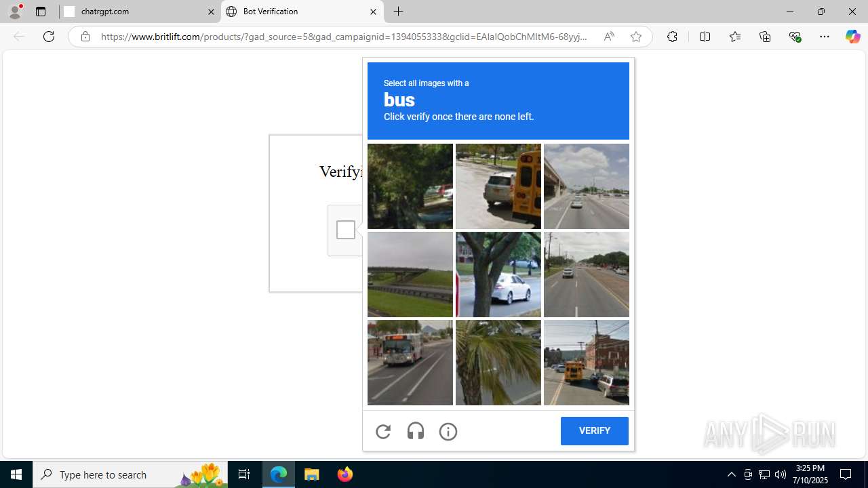Open the Windows Start menu
The image size is (868, 488).
click(x=16, y=474)
